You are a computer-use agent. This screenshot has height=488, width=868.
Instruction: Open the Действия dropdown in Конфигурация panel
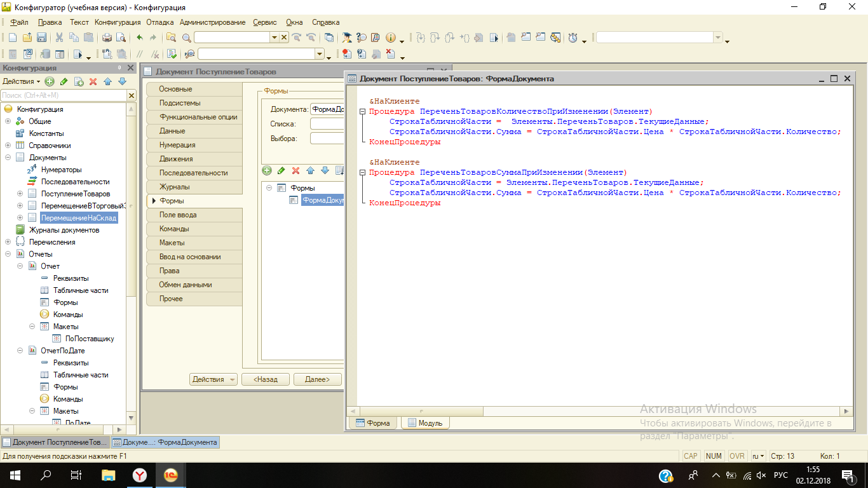[x=21, y=81]
